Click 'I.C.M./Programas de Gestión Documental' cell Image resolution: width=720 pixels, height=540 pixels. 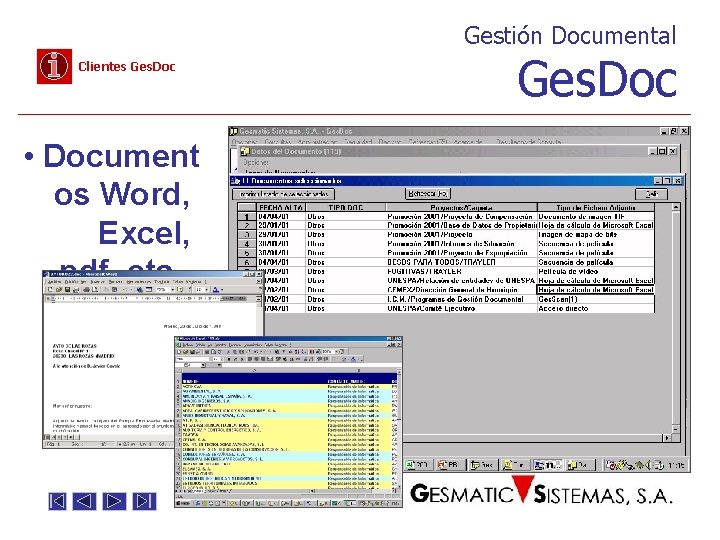[461, 299]
